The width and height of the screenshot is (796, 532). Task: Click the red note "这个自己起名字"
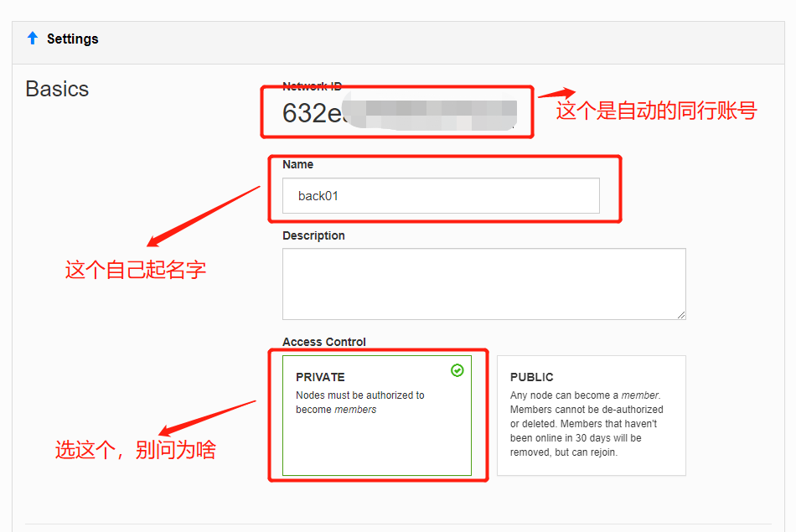136,270
